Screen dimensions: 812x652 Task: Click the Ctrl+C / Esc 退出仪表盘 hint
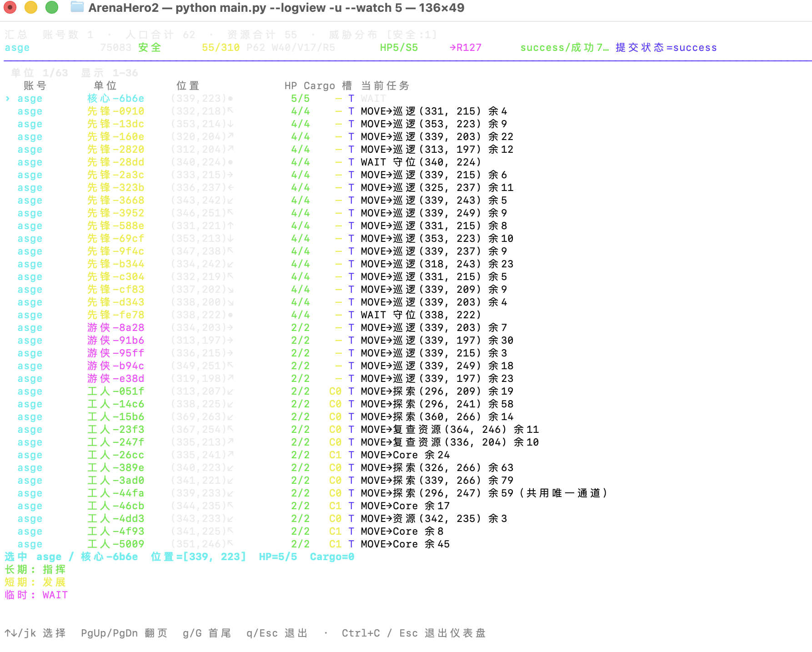pyautogui.click(x=414, y=633)
